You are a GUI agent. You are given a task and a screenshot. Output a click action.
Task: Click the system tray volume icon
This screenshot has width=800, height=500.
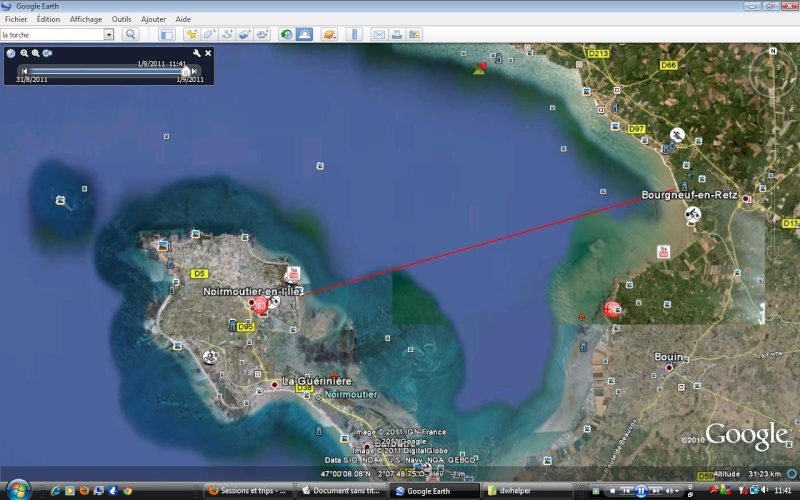point(764,490)
